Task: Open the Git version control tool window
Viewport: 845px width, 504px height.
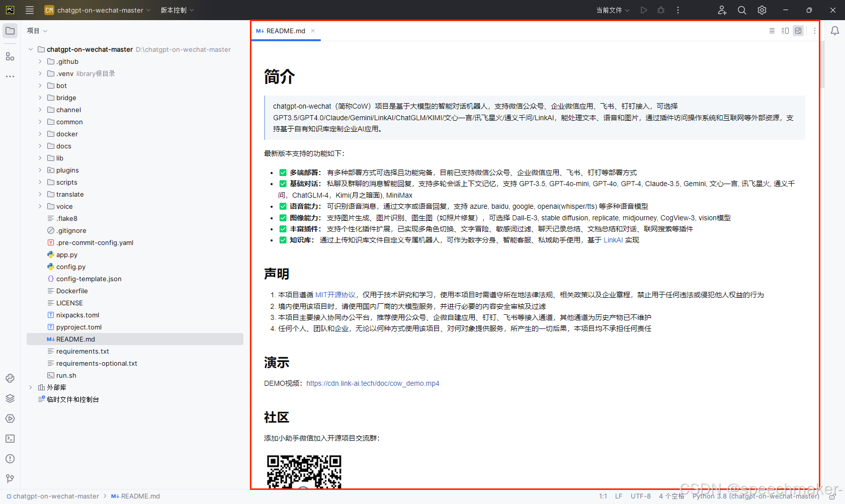Action: [10, 479]
